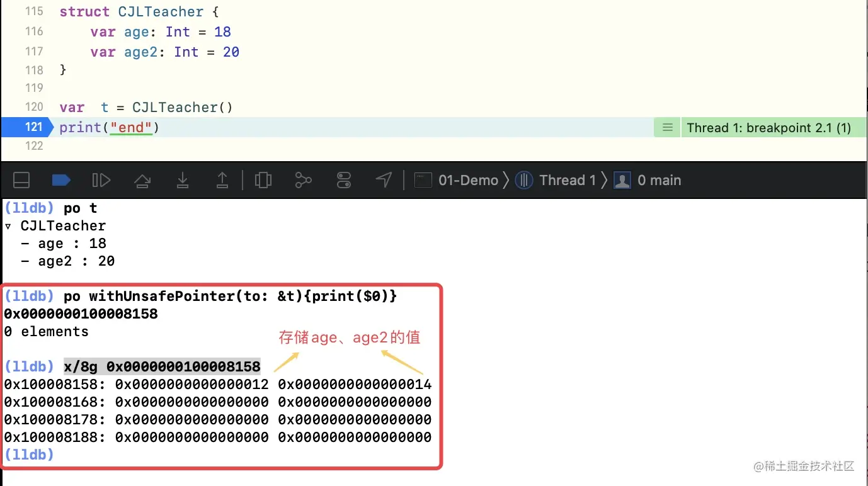Open the Thread 1 breakpoint 2.1 annotation
The height and width of the screenshot is (486, 868).
(768, 128)
